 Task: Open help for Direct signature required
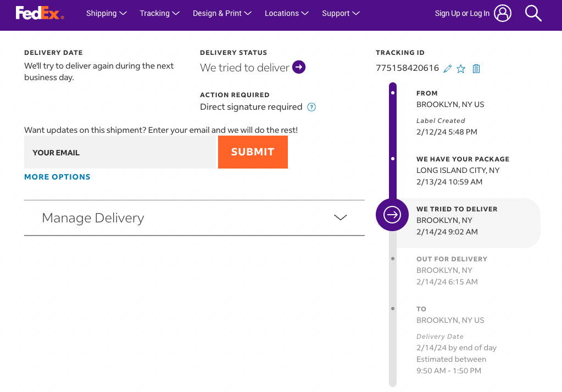(x=311, y=107)
